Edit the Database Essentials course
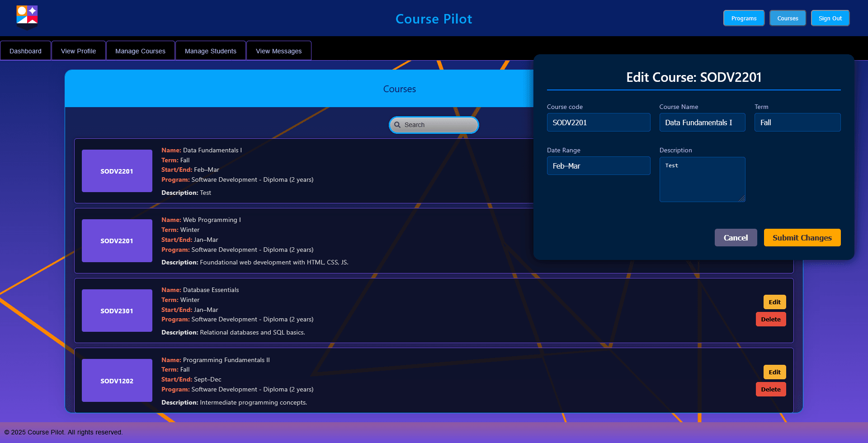The image size is (868, 443). (774, 302)
